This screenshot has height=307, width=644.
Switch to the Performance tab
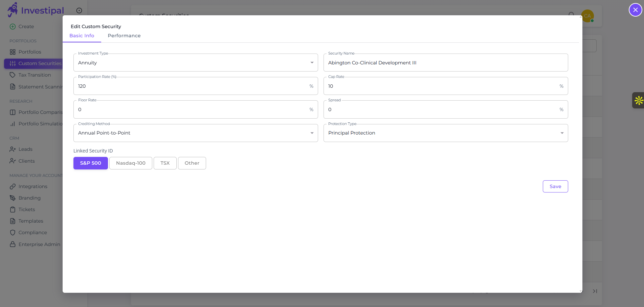pyautogui.click(x=124, y=36)
